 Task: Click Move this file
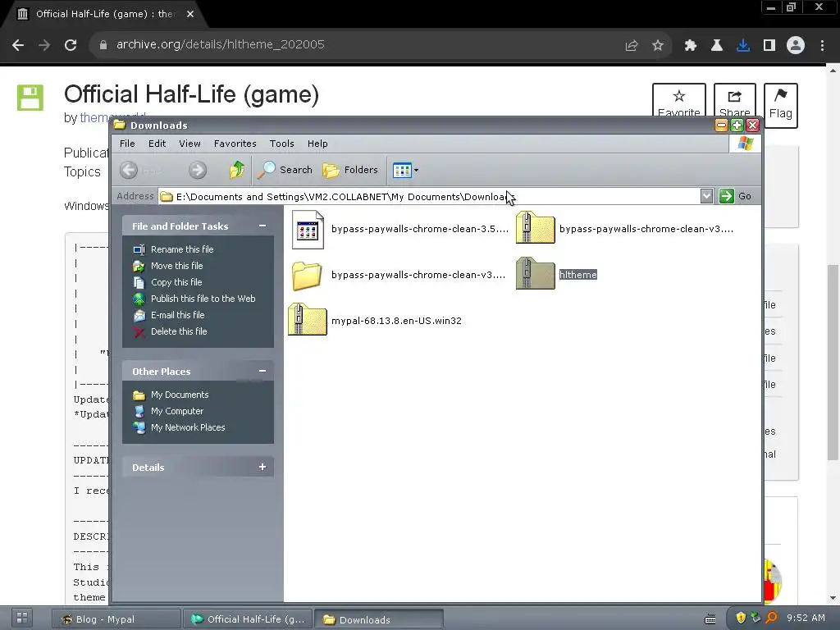pyautogui.click(x=177, y=266)
